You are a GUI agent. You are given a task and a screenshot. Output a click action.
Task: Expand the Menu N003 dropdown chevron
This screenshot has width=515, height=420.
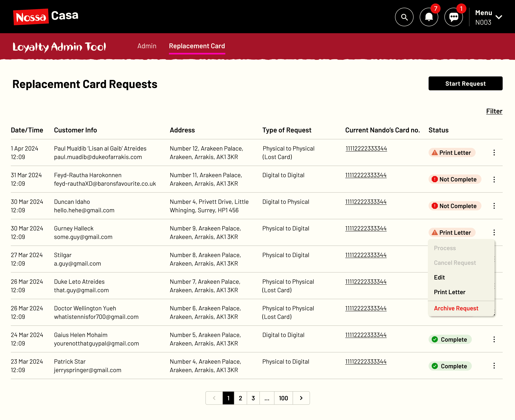coord(499,17)
